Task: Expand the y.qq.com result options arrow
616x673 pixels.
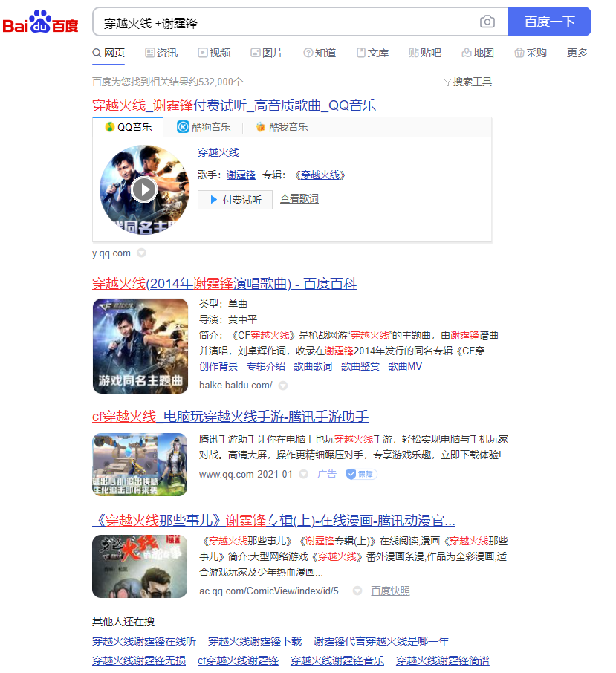Action: [141, 253]
